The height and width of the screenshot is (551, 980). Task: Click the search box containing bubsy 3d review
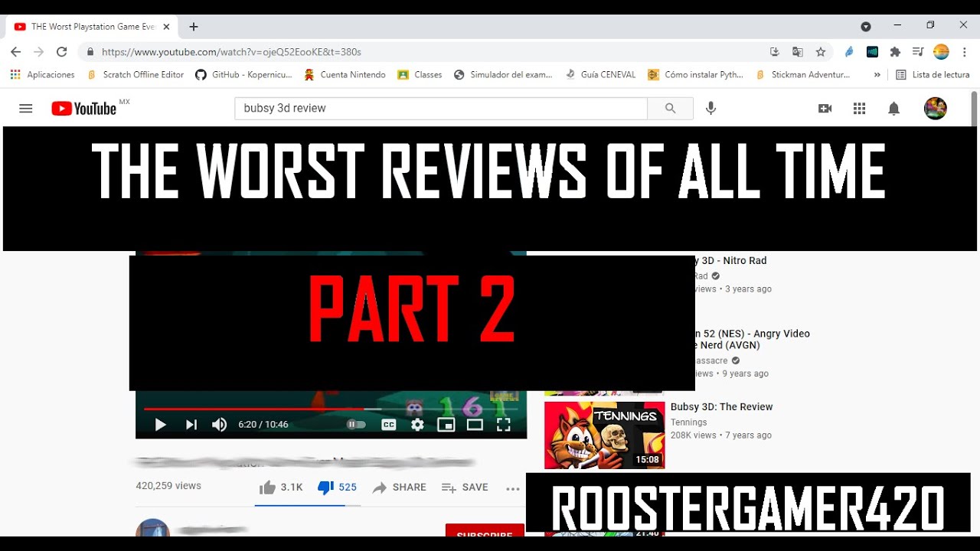click(440, 109)
